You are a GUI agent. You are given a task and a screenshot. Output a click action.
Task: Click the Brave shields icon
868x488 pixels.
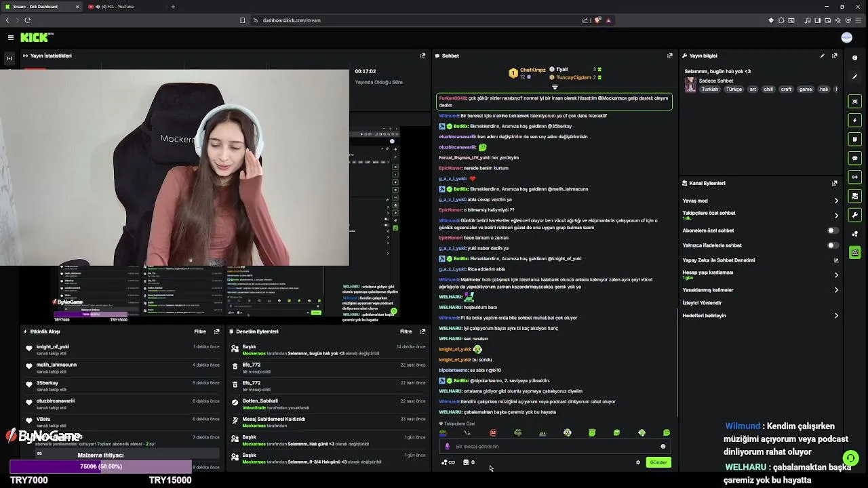(x=597, y=20)
